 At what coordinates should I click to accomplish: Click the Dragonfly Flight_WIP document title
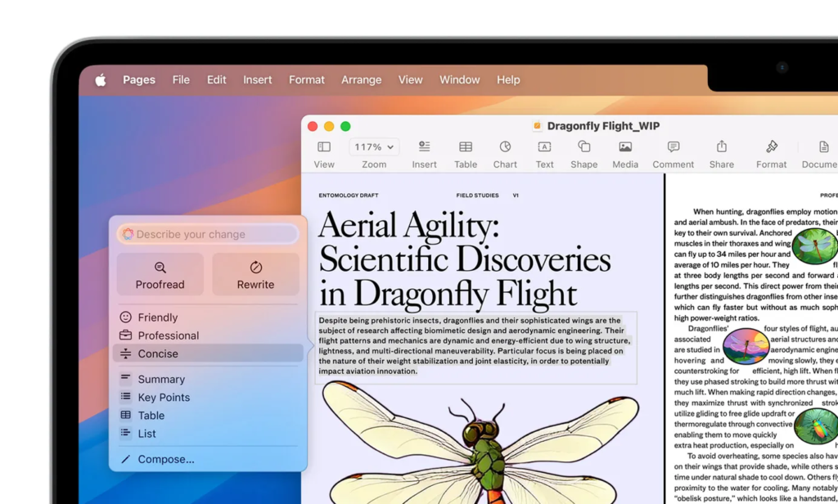[603, 126]
